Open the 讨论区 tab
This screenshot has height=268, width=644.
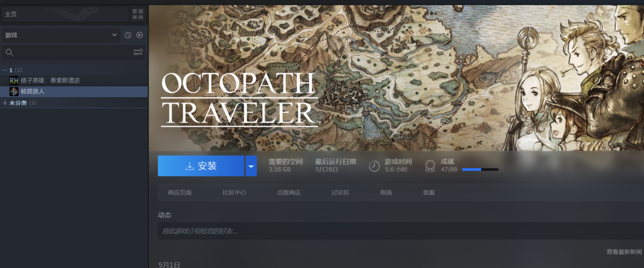point(340,193)
